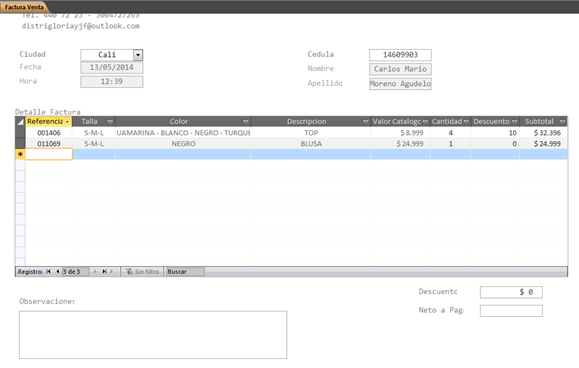The width and height of the screenshot is (579, 368).
Task: Open Cantidad column filter arrow
Action: 466,121
